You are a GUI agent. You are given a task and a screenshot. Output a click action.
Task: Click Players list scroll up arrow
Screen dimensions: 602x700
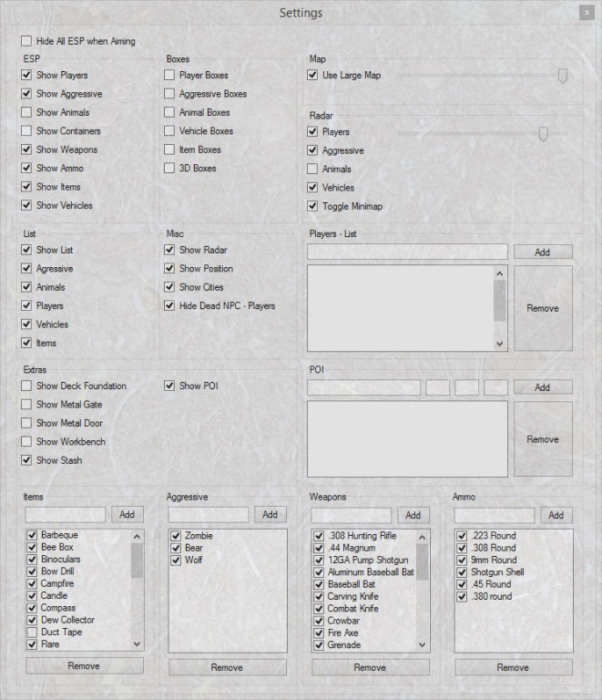500,273
